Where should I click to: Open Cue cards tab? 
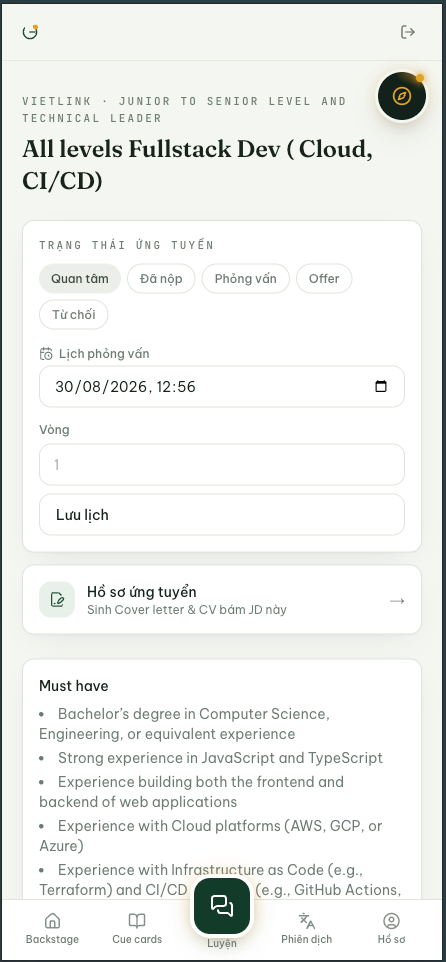tap(137, 928)
